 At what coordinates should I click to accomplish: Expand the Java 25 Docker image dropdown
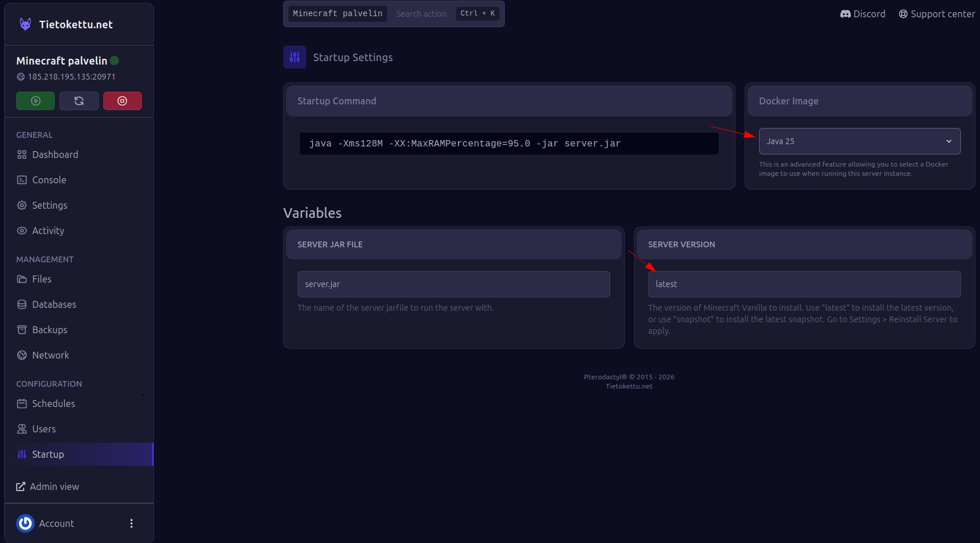859,141
